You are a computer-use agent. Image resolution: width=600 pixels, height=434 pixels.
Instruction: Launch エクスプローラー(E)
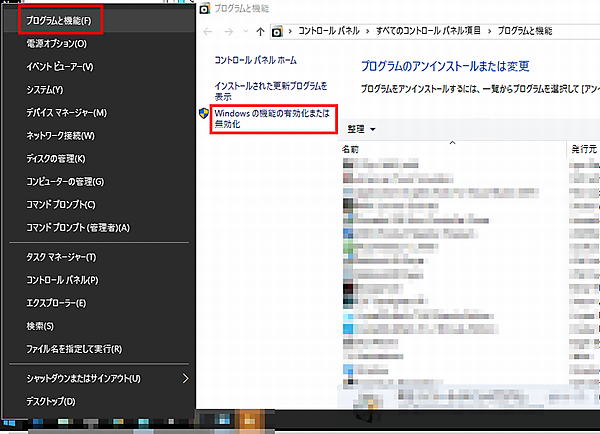tap(56, 303)
